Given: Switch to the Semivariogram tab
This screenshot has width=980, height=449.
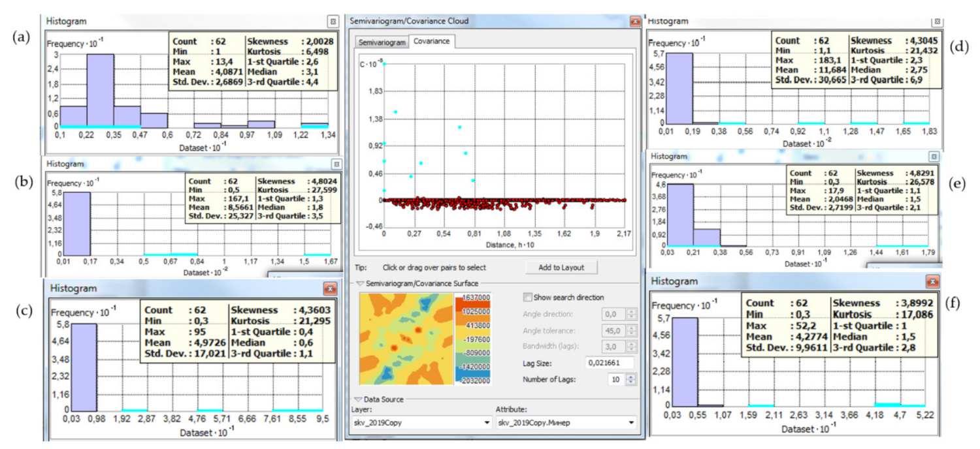Looking at the screenshot, I should point(382,42).
